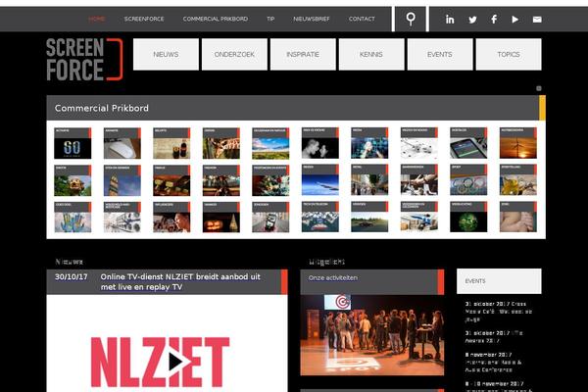Open the 31 oktober Awards 2017 entry
The width and height of the screenshot is (588, 392).
pyautogui.click(x=494, y=337)
